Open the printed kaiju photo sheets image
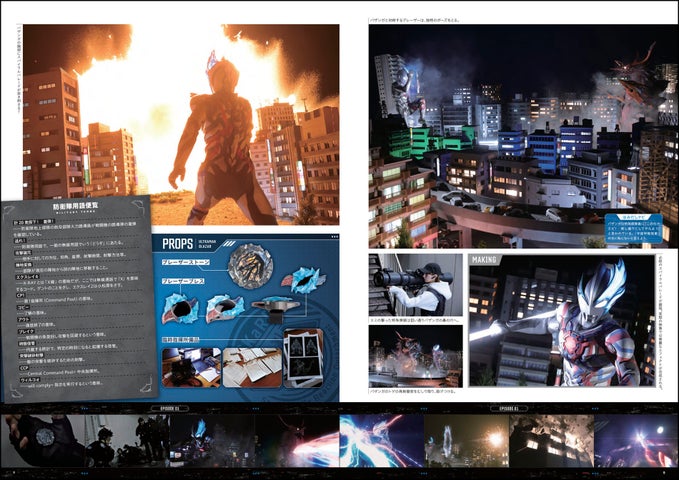Screen dimensions: 679x480 pyautogui.click(x=303, y=358)
